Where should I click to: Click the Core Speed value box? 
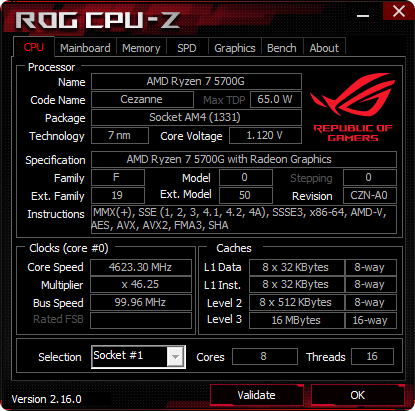(x=141, y=267)
